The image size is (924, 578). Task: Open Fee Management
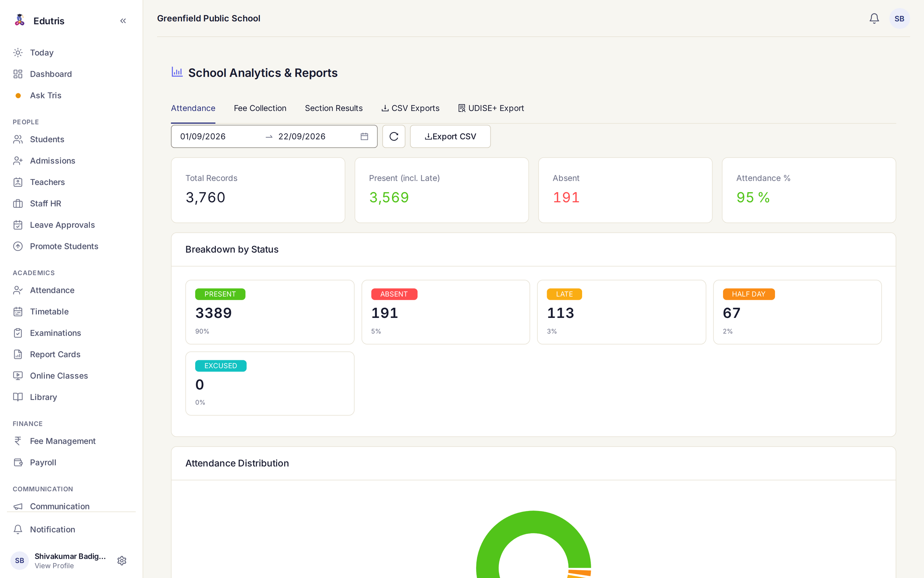pyautogui.click(x=71, y=441)
